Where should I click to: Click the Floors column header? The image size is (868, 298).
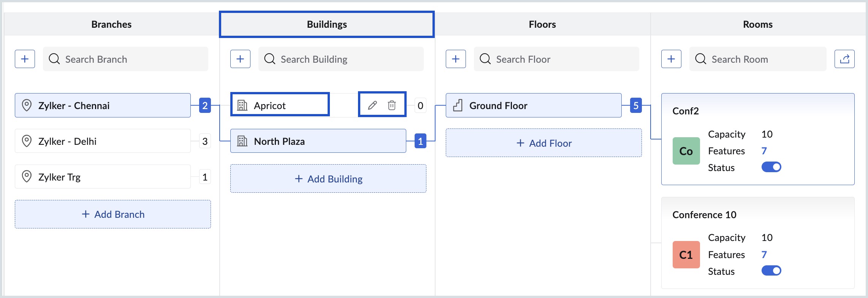coord(542,24)
